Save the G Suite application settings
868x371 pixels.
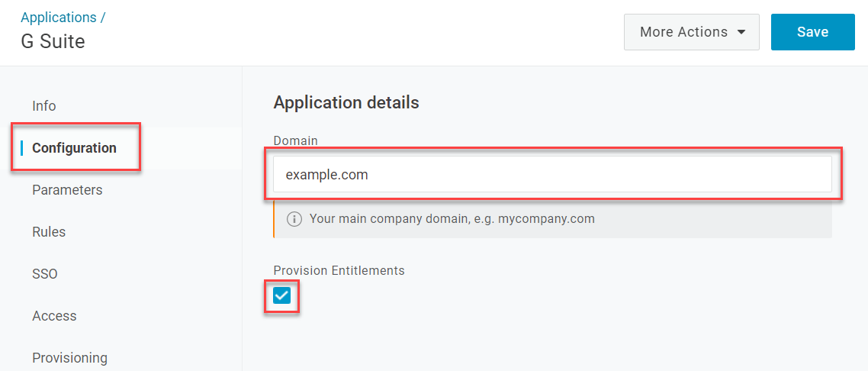point(812,32)
